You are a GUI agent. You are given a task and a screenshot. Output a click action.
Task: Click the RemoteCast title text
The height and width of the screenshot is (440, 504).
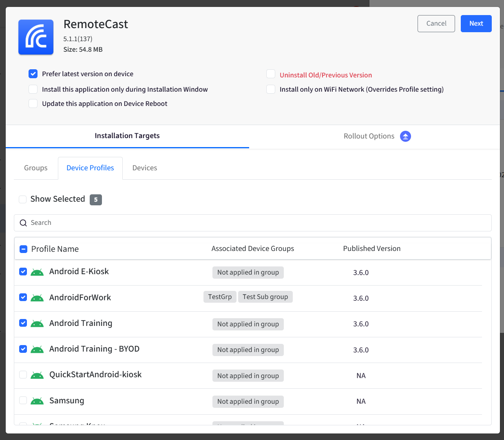(x=96, y=24)
